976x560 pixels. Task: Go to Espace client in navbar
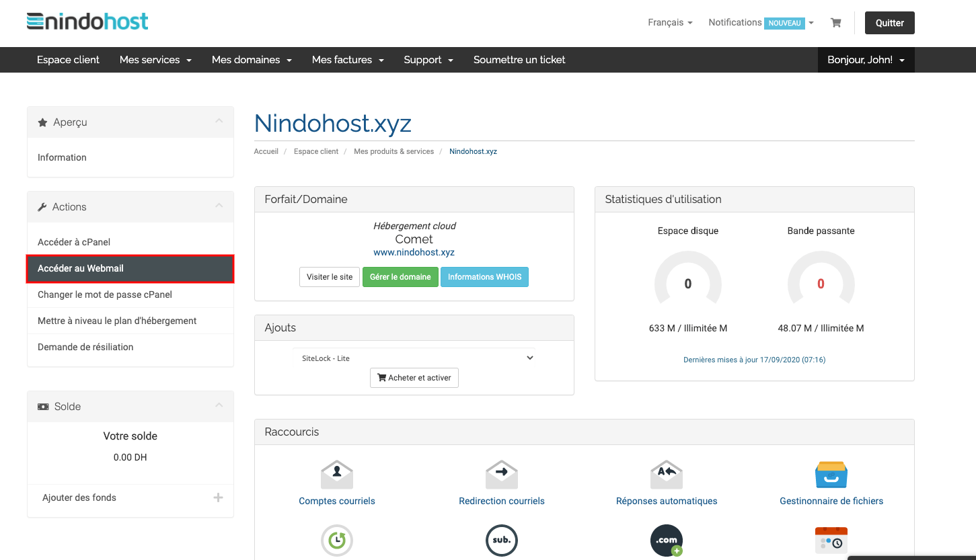68,60
